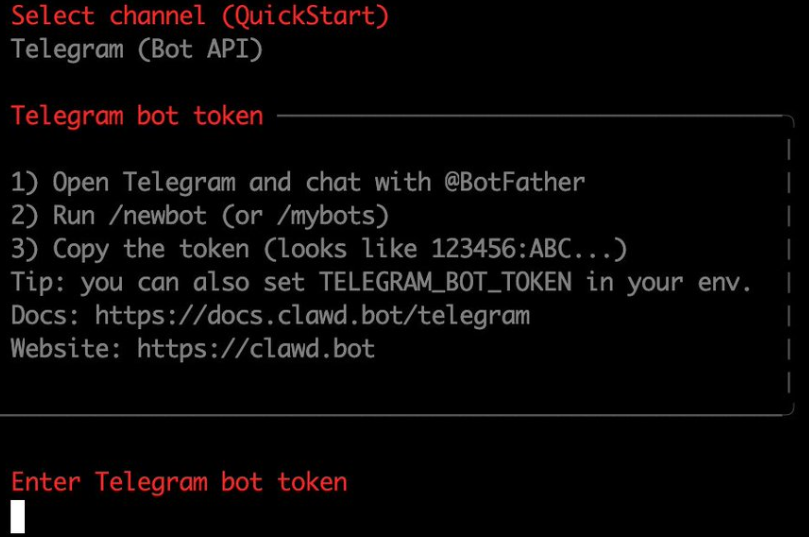Click the "Enter Telegram bot token" prompt
This screenshot has height=537, width=809.
(180, 482)
